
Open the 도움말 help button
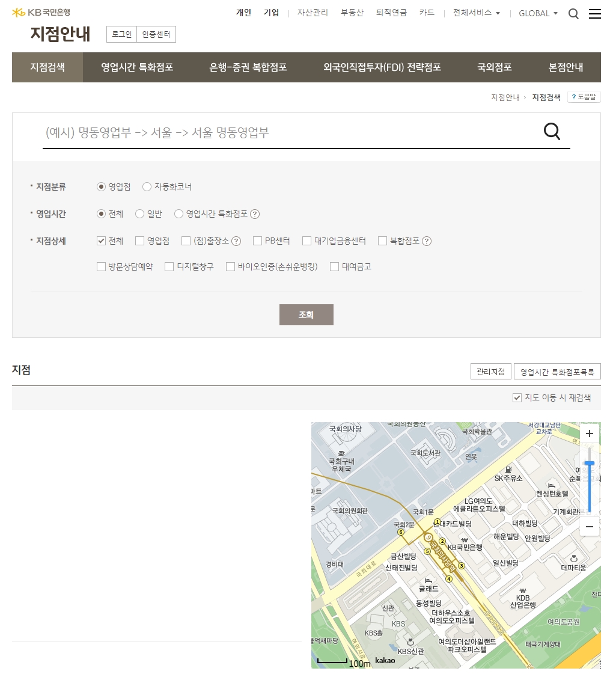(x=584, y=97)
